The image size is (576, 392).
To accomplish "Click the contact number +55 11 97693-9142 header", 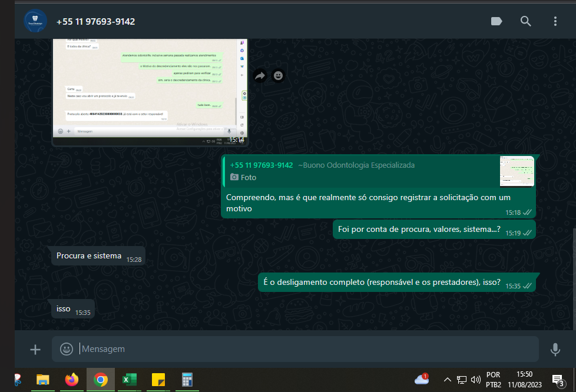I will click(96, 21).
